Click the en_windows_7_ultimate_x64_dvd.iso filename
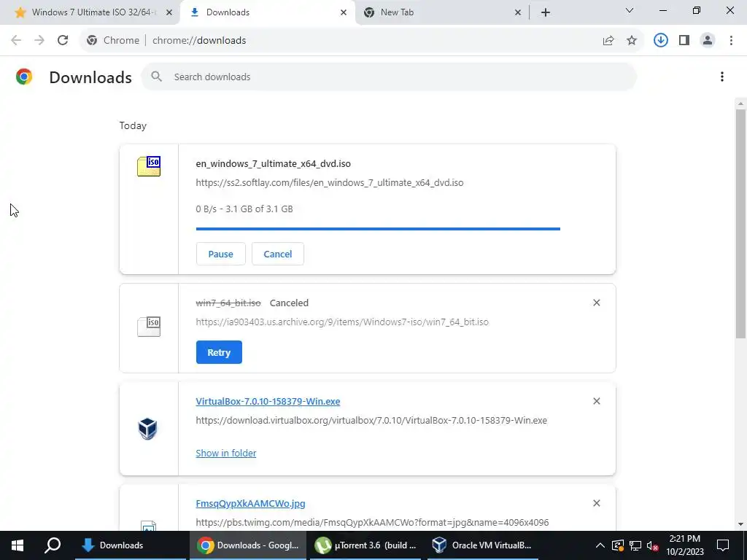Screen dimensions: 747x560 coord(273,164)
